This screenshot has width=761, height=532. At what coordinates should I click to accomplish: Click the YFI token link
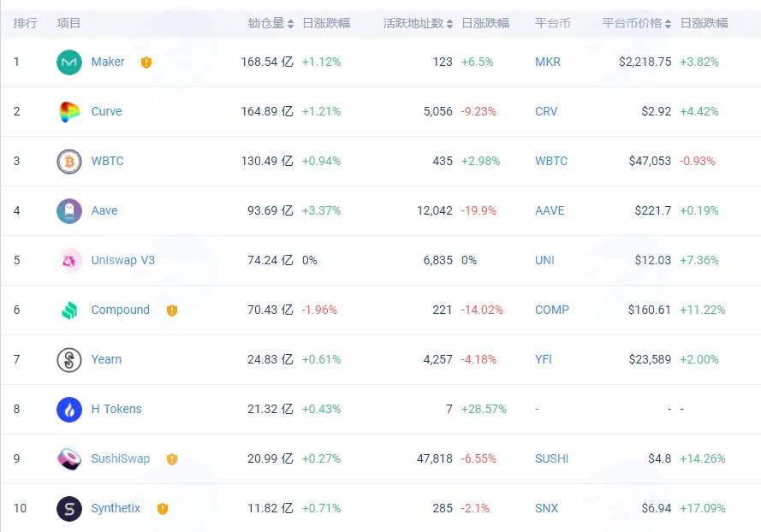543,360
